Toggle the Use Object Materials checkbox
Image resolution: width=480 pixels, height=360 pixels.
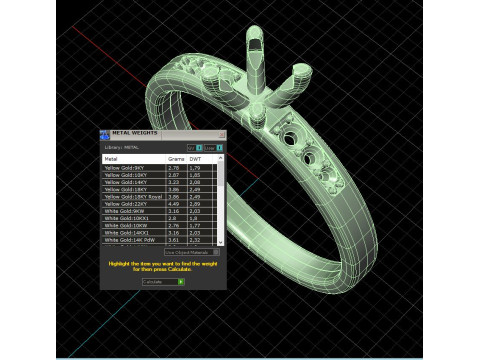click(x=192, y=252)
